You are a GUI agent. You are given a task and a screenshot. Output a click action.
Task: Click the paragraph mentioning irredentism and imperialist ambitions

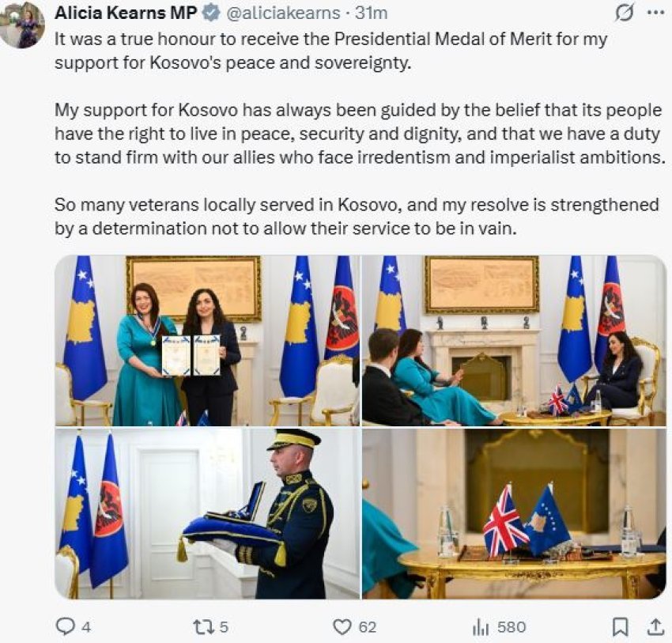pyautogui.click(x=356, y=133)
